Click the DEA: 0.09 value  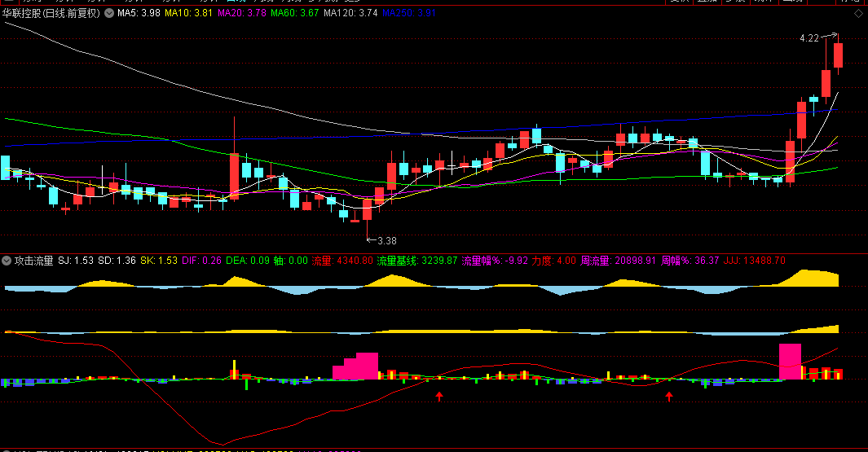click(248, 261)
